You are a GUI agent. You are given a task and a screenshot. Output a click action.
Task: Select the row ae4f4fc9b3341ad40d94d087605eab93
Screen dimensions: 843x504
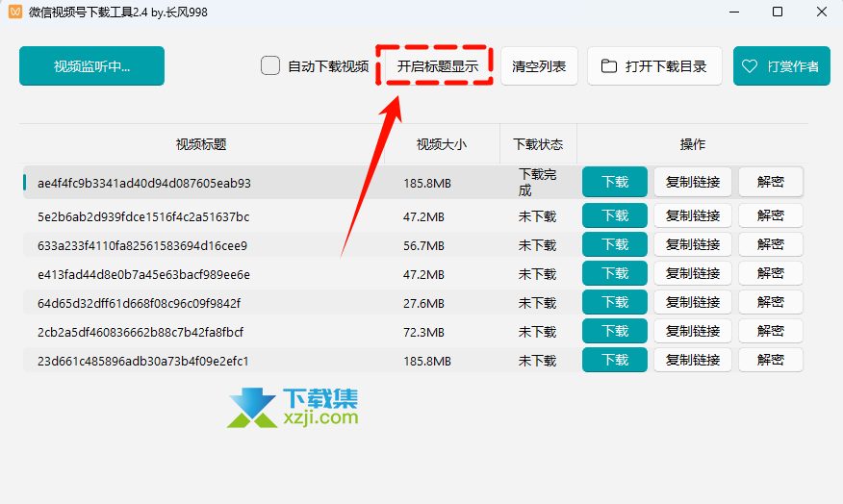coord(144,183)
